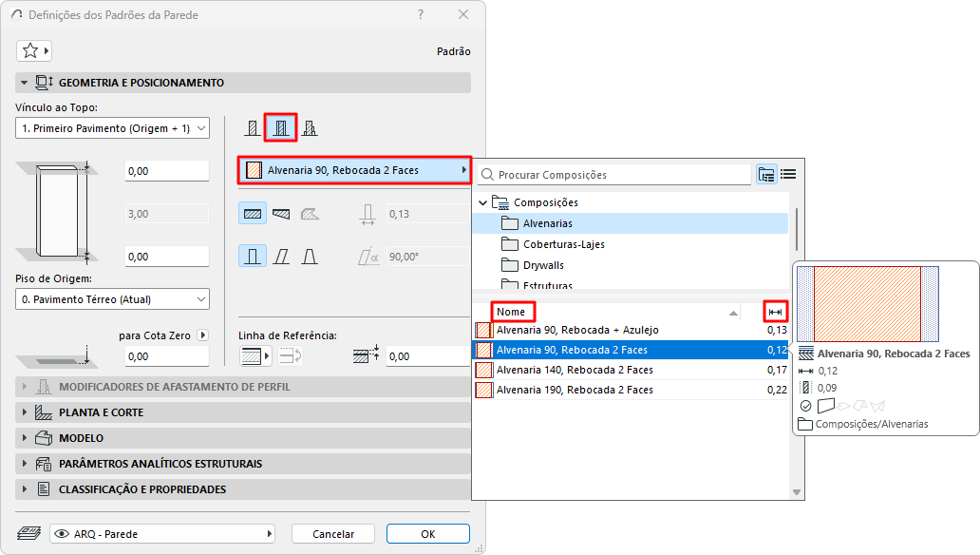Click the bottom offset 0,00 field
This screenshot has height=555, width=980.
(x=167, y=257)
